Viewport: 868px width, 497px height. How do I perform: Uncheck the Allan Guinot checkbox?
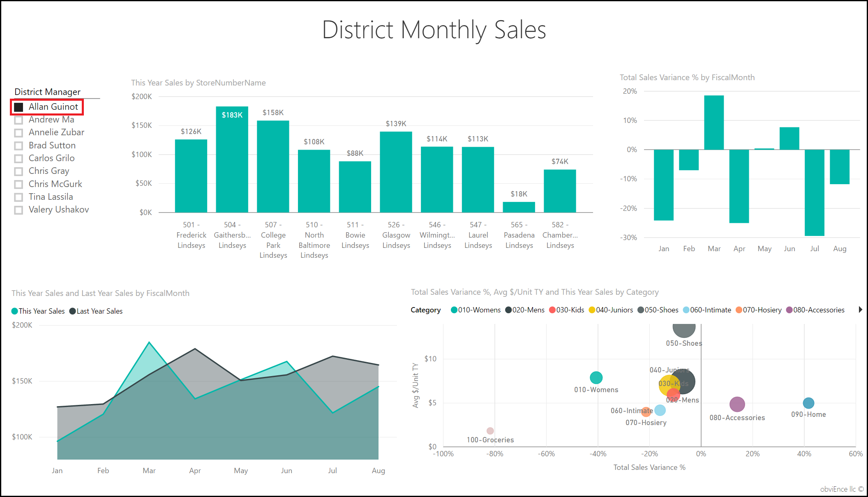(18, 107)
